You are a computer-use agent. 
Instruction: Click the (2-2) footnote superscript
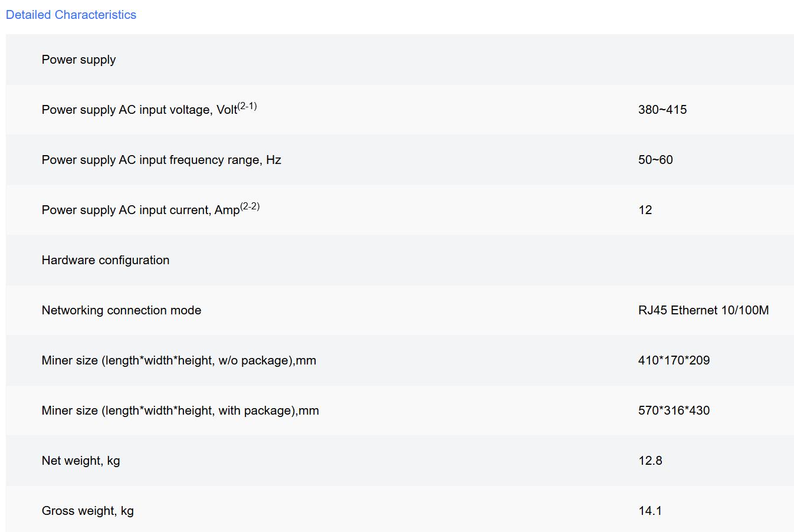[250, 206]
